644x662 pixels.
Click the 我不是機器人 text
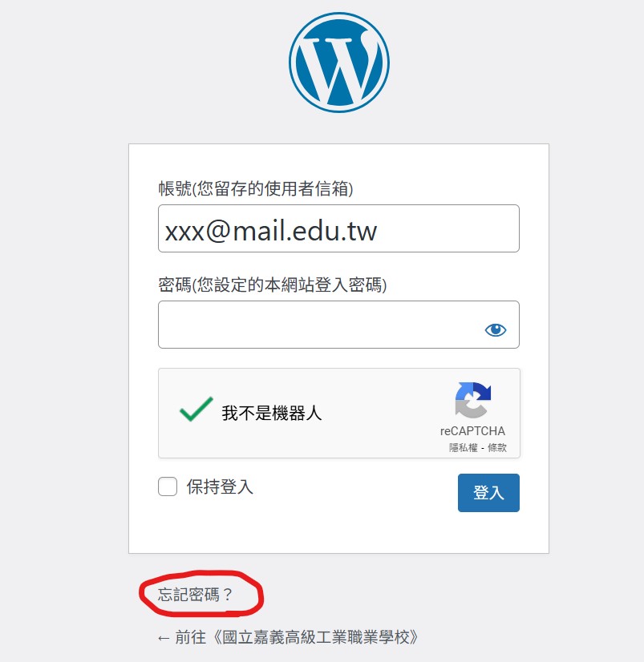click(x=272, y=413)
